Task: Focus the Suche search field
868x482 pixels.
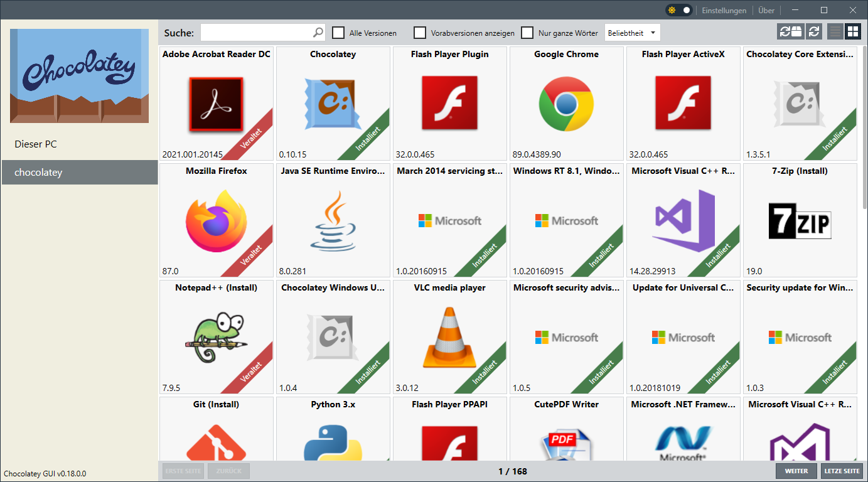Action: (x=263, y=33)
